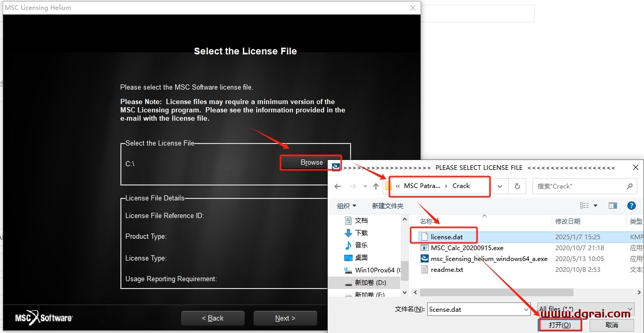The height and width of the screenshot is (333, 644).
Task: Click the readme.txt document icon
Action: point(424,270)
